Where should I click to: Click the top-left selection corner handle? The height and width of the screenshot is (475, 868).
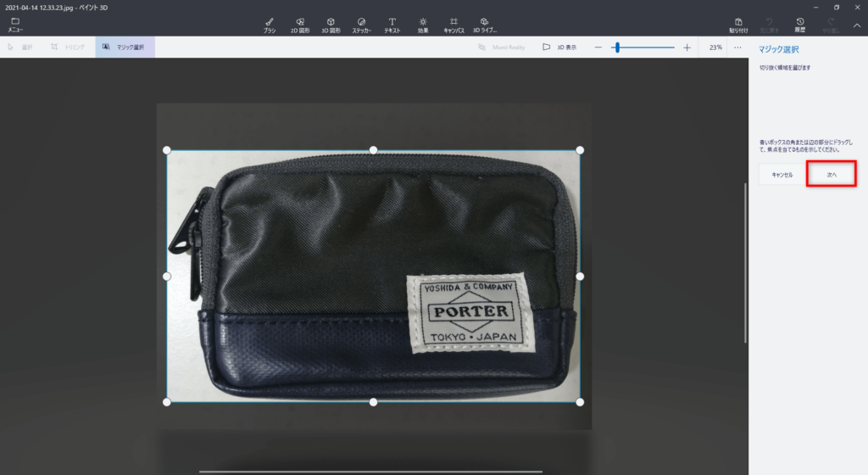click(x=167, y=150)
